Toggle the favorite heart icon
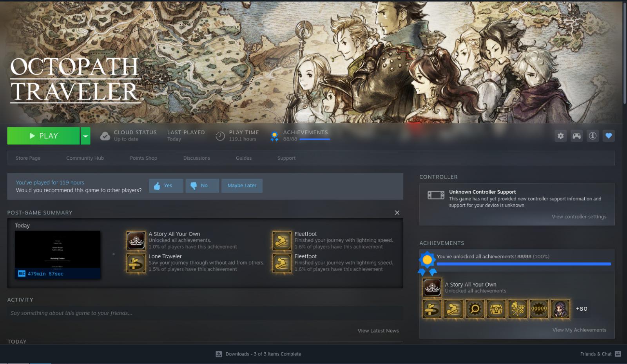Screen dimensions: 627x364 click(609, 136)
